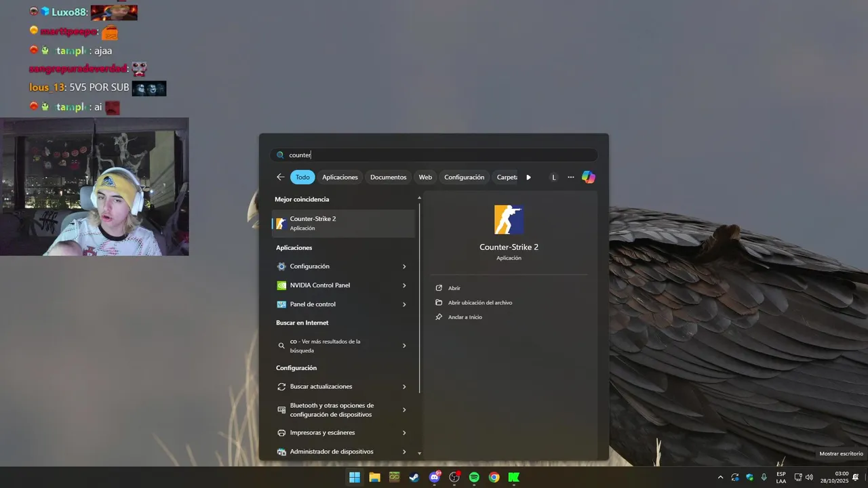Show hidden system tray icons
The width and height of the screenshot is (868, 488).
pyautogui.click(x=720, y=477)
